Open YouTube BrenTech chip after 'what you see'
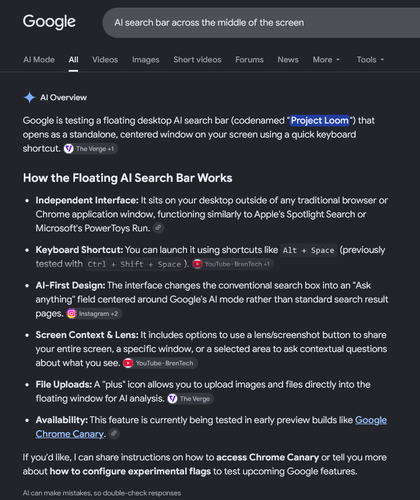The height and width of the screenshot is (500, 420). point(160,363)
